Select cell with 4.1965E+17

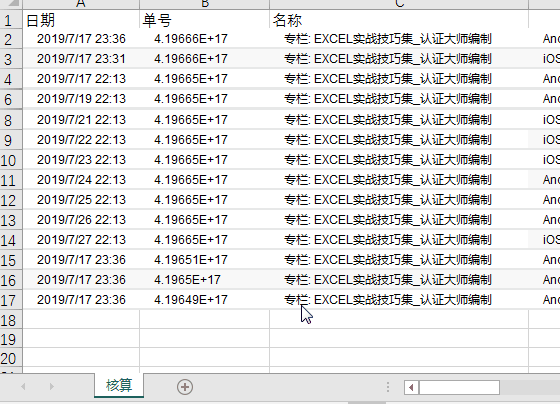coord(205,280)
